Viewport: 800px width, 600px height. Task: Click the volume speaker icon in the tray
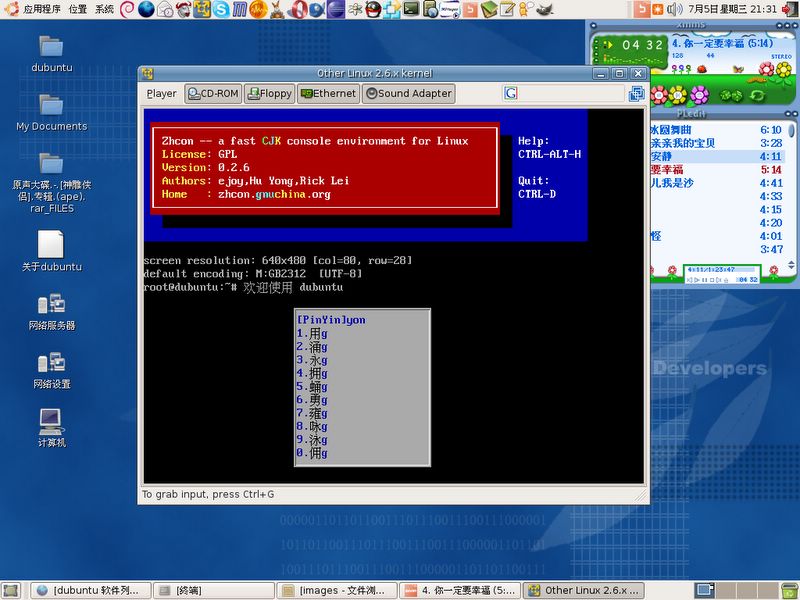674,9
